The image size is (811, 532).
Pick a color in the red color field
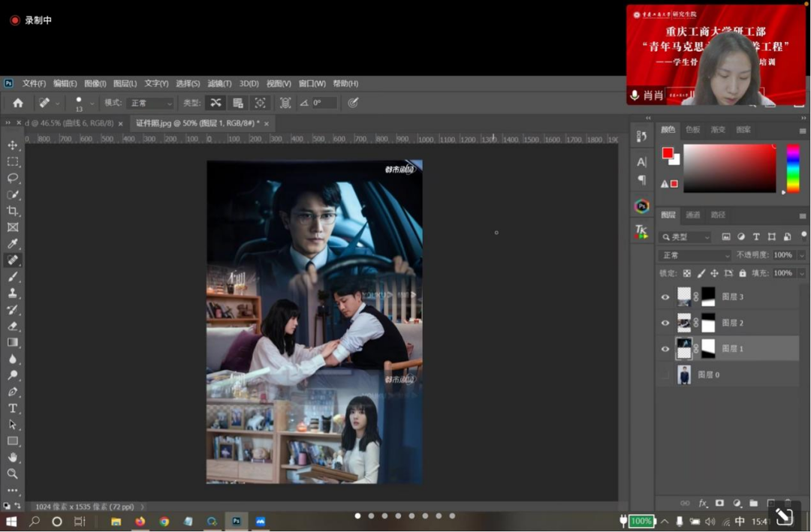pyautogui.click(x=729, y=169)
